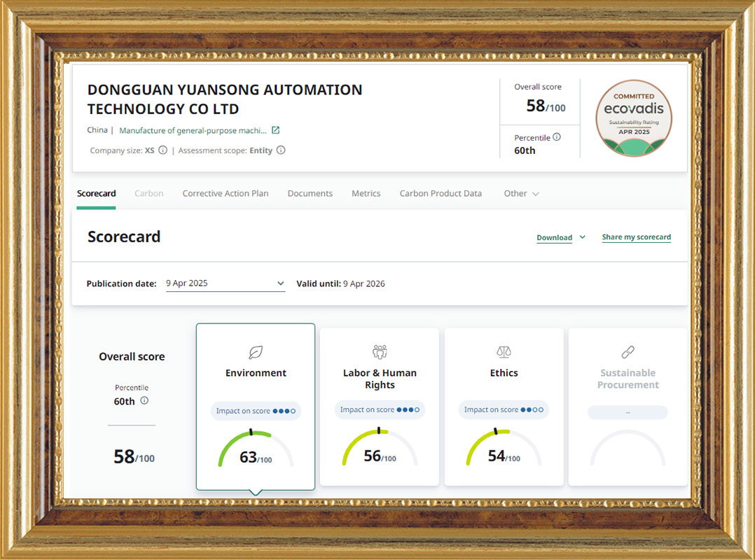
Task: Select the Sustainable Procurement card
Action: click(628, 407)
